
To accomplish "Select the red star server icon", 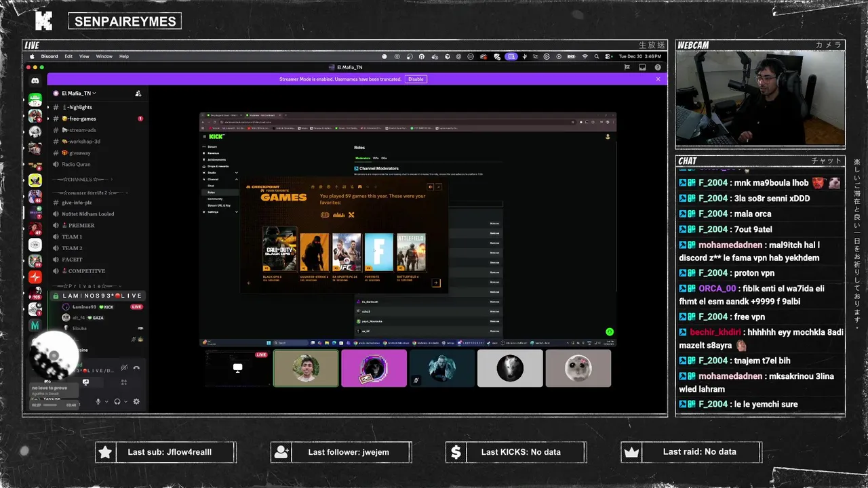I will [35, 277].
